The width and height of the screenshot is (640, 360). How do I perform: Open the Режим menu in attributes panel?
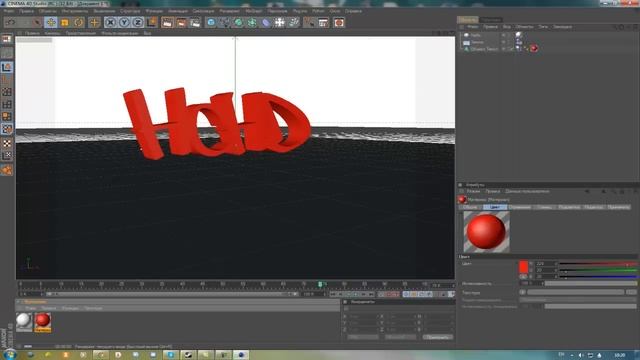click(473, 191)
